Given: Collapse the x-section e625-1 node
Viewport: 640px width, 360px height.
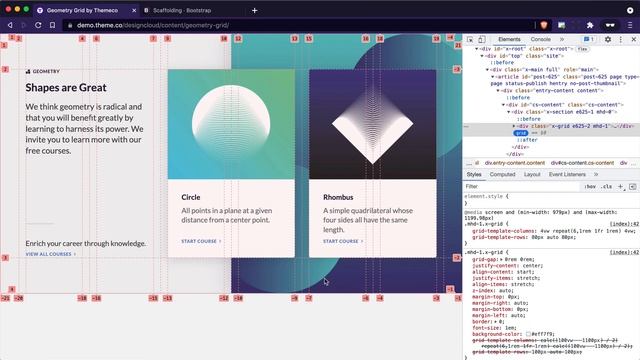Looking at the screenshot, I should [508, 111].
